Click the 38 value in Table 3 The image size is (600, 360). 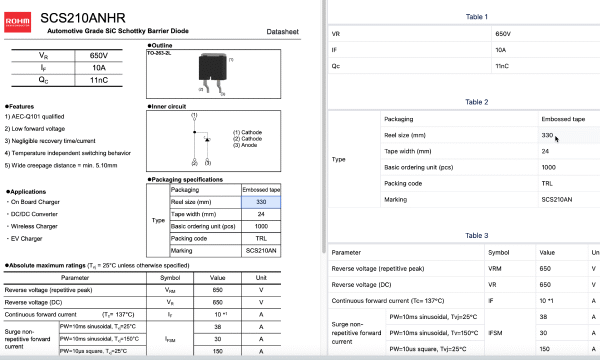click(x=543, y=317)
